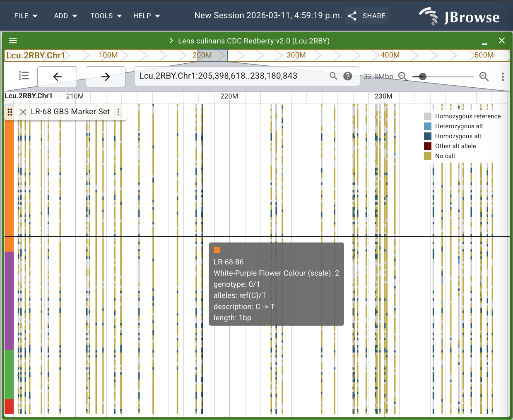This screenshot has width=513, height=420.
Task: Open the location search help icon
Action: pos(348,76)
